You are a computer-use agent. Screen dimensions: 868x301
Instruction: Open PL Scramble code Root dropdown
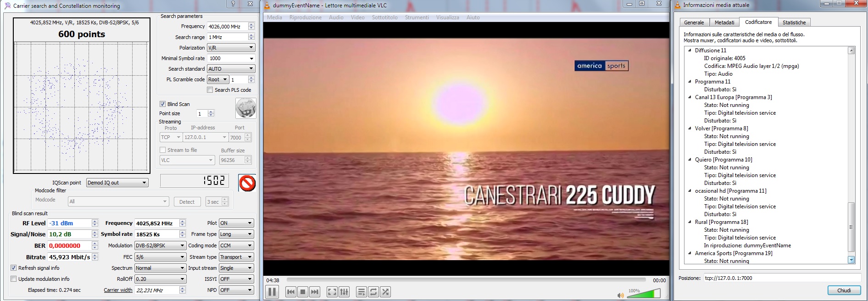(x=218, y=79)
